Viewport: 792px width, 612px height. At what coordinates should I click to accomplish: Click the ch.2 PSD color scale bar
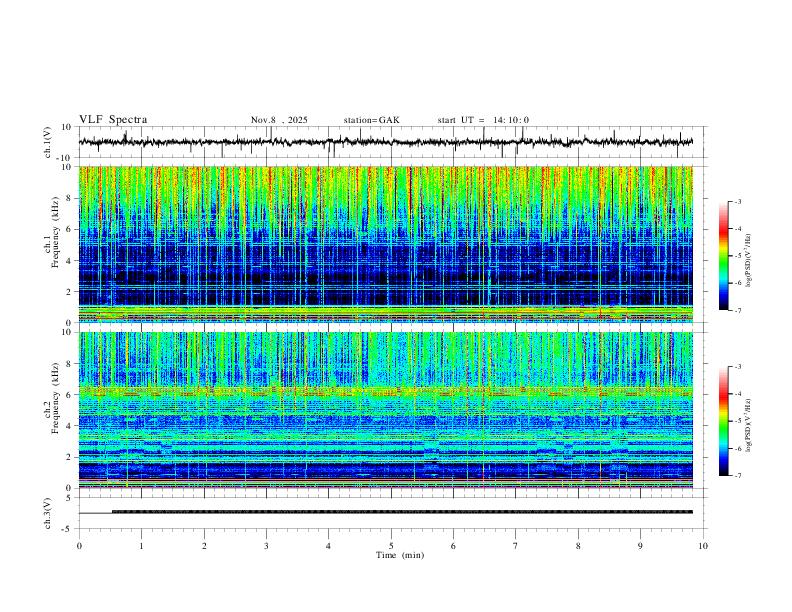pos(723,421)
